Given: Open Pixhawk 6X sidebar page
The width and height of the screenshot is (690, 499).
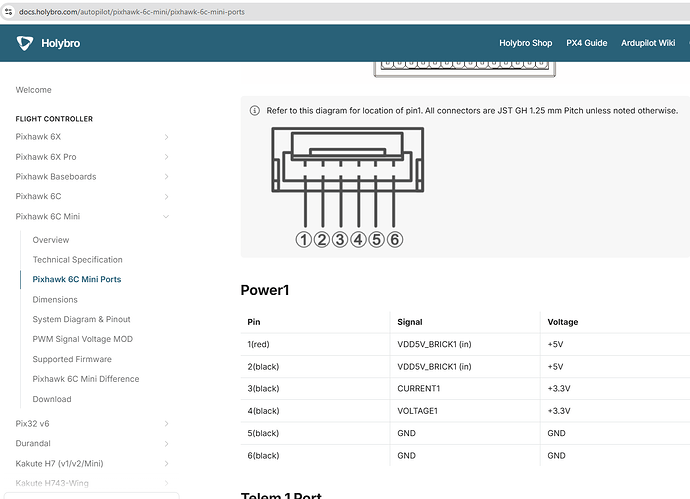Looking at the screenshot, I should coord(38,137).
